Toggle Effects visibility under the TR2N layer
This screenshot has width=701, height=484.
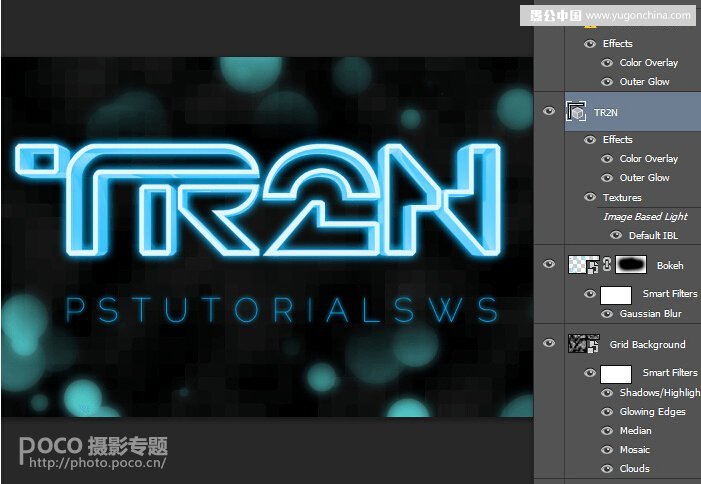[590, 140]
